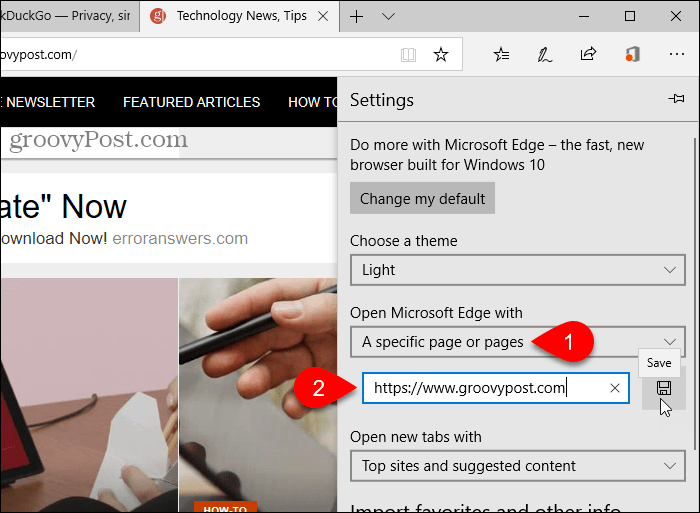Select the Technology News, Tips tab
700x513 pixels.
[241, 16]
